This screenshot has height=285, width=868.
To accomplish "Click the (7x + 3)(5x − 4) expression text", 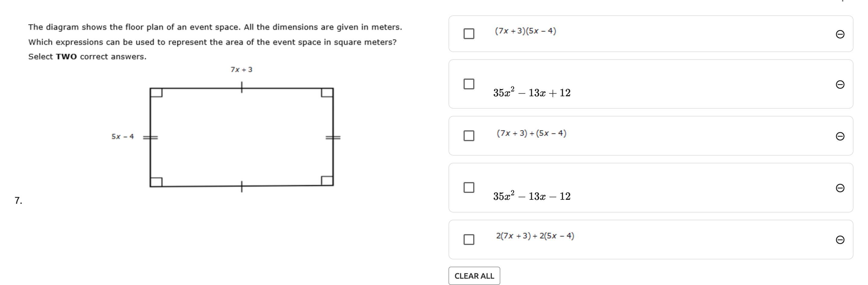I will (525, 31).
